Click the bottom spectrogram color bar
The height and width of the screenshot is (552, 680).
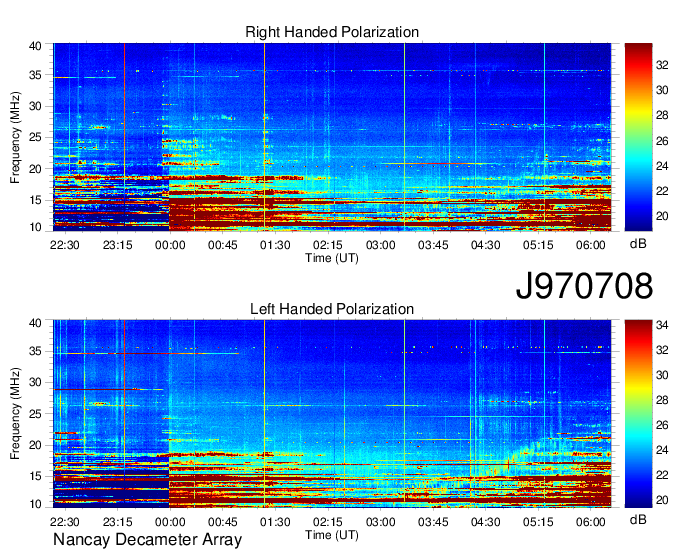point(638,414)
